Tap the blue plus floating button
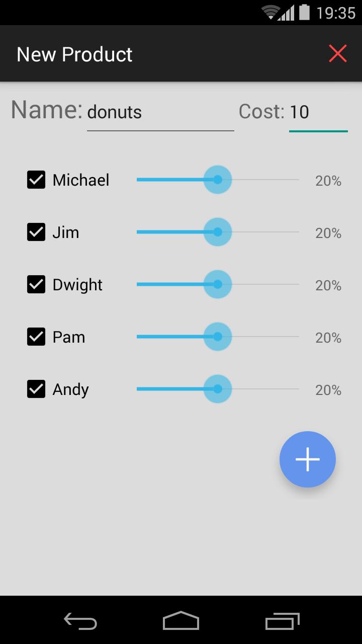 point(307,459)
